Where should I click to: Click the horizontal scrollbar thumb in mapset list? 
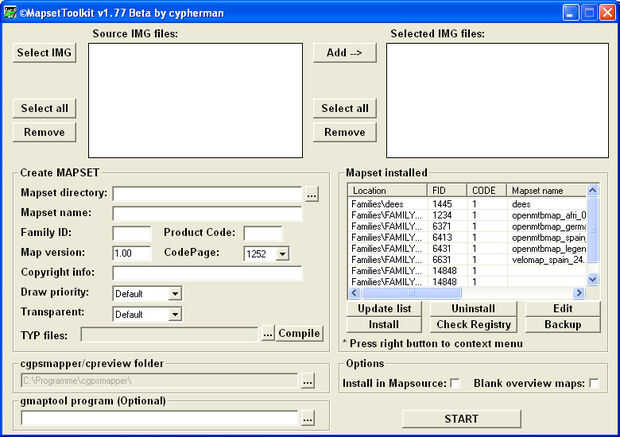(x=411, y=293)
